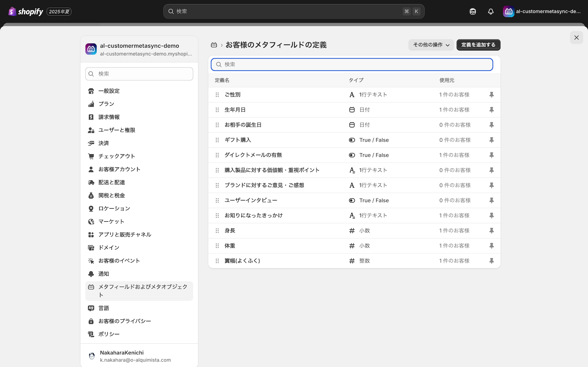Toggle pin for お知りになったきっかけ definition
The height and width of the screenshot is (367, 588).
(492, 216)
